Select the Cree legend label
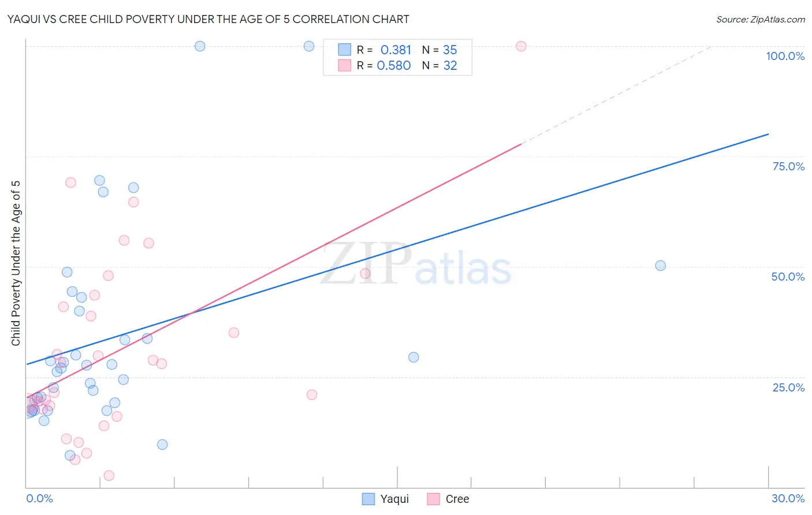 tap(457, 499)
